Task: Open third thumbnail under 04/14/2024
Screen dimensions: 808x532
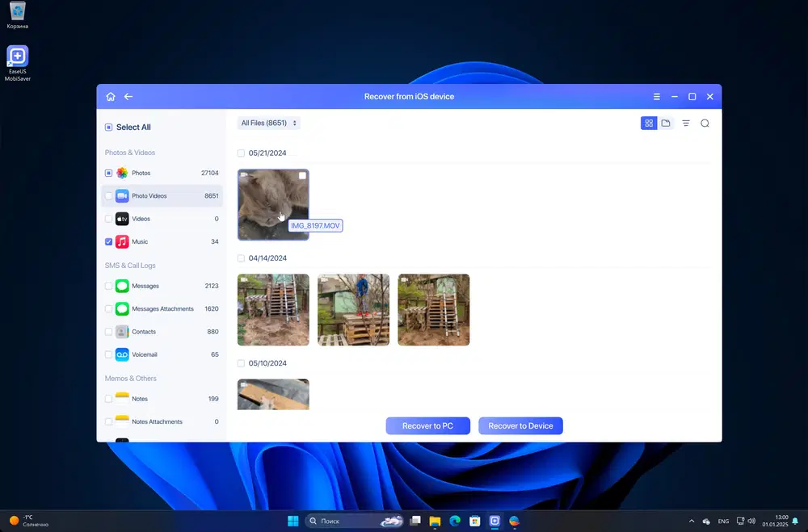Action: [x=434, y=309]
